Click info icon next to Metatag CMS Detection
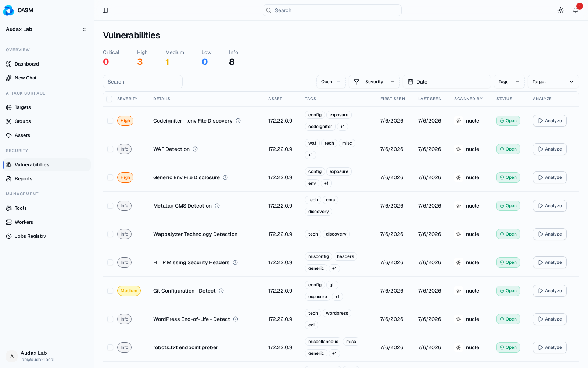Viewport: 588px width, 368px height. click(217, 206)
